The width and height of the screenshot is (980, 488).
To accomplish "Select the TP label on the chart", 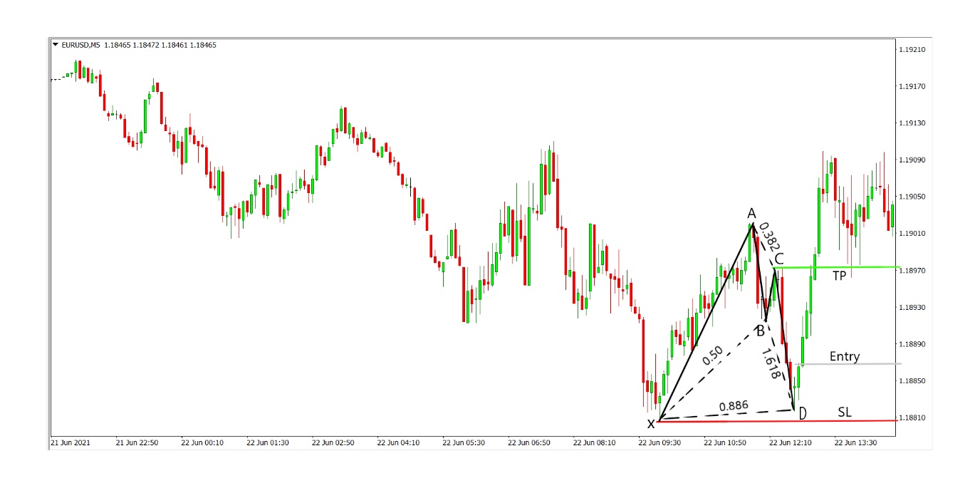I will [838, 277].
